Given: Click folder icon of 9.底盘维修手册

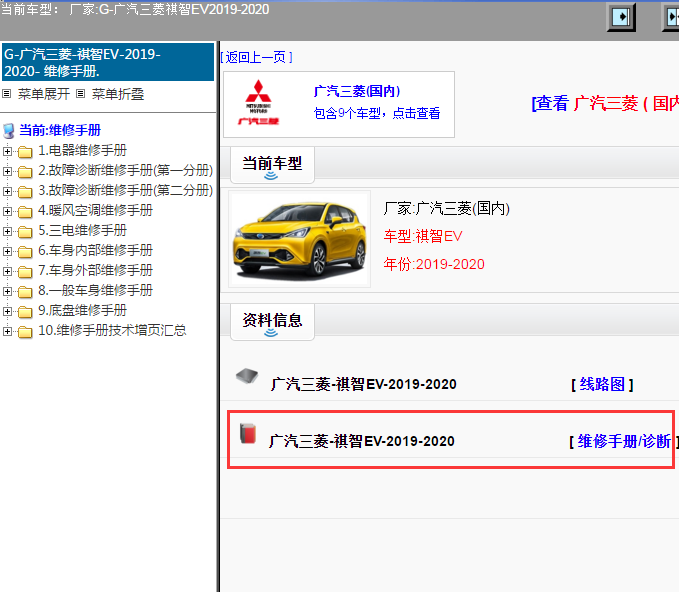Looking at the screenshot, I should 25,311.
